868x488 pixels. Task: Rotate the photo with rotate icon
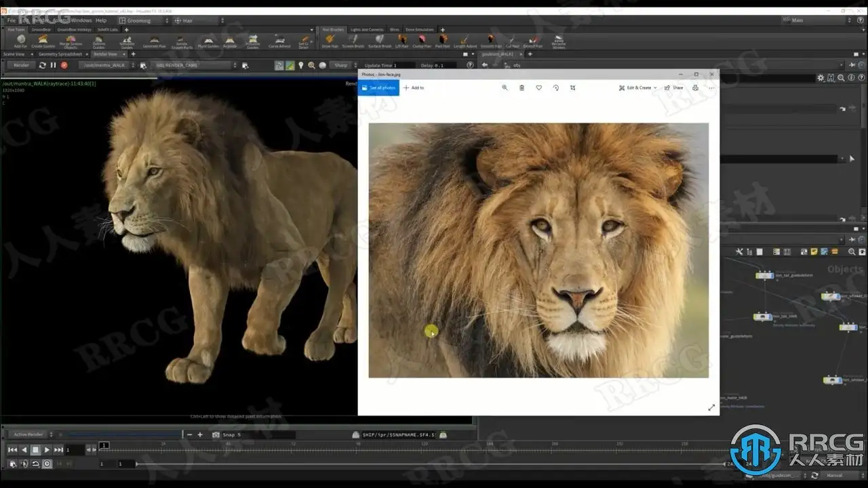556,87
